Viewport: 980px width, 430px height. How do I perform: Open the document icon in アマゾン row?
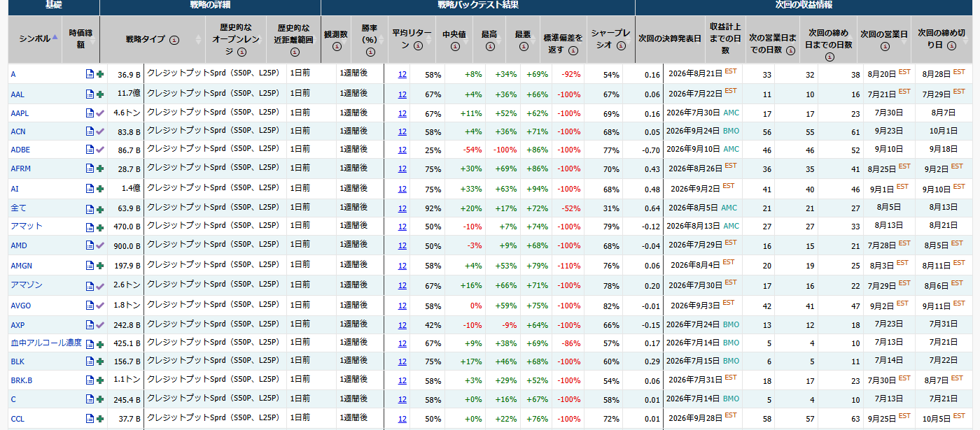click(x=90, y=285)
